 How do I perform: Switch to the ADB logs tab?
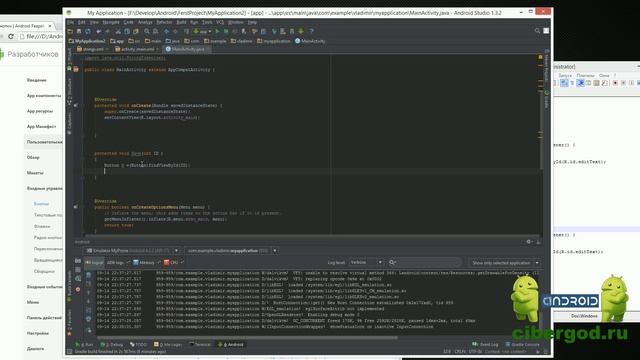[116, 262]
